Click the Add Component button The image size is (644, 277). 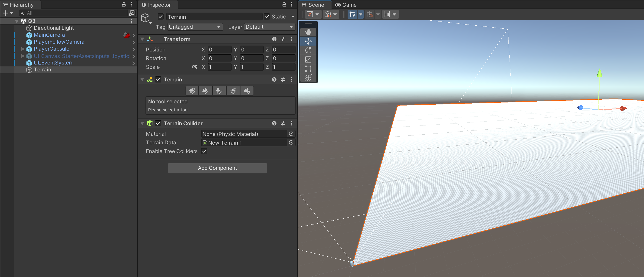[217, 168]
